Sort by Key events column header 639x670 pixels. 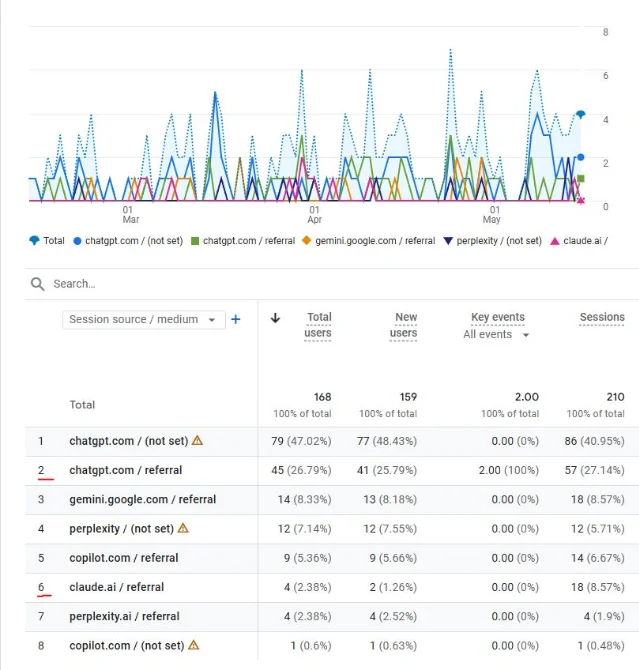[x=498, y=317]
